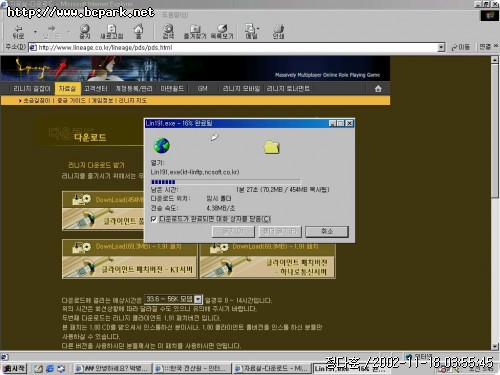The image size is (500, 375).
Task: Select the 아덴월드 navigation tab
Action: (172, 89)
